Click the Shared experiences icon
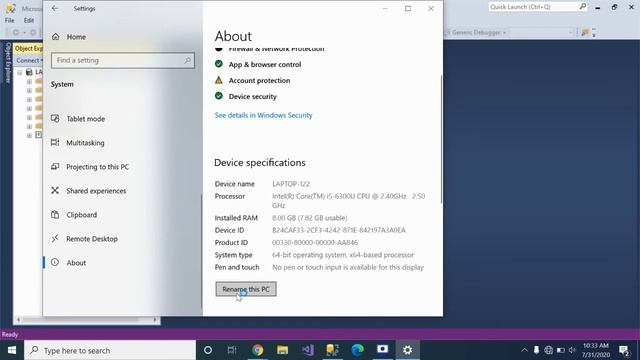 tap(55, 190)
